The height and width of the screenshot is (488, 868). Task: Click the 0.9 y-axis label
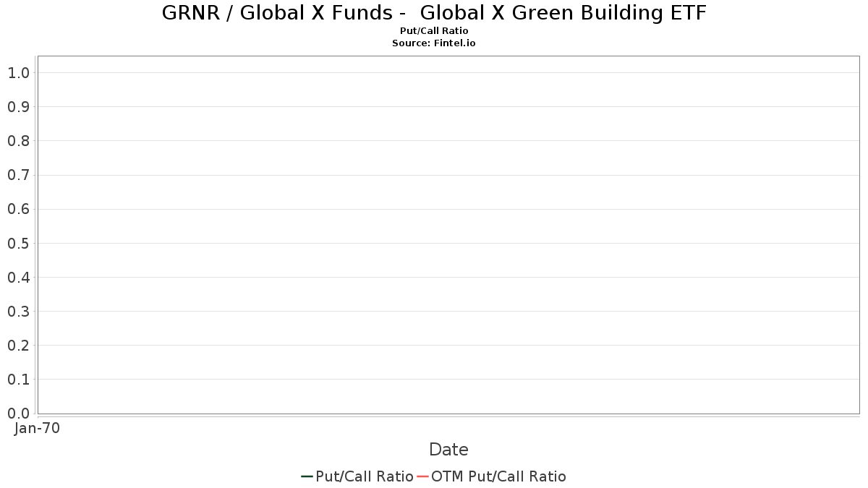[18, 106]
